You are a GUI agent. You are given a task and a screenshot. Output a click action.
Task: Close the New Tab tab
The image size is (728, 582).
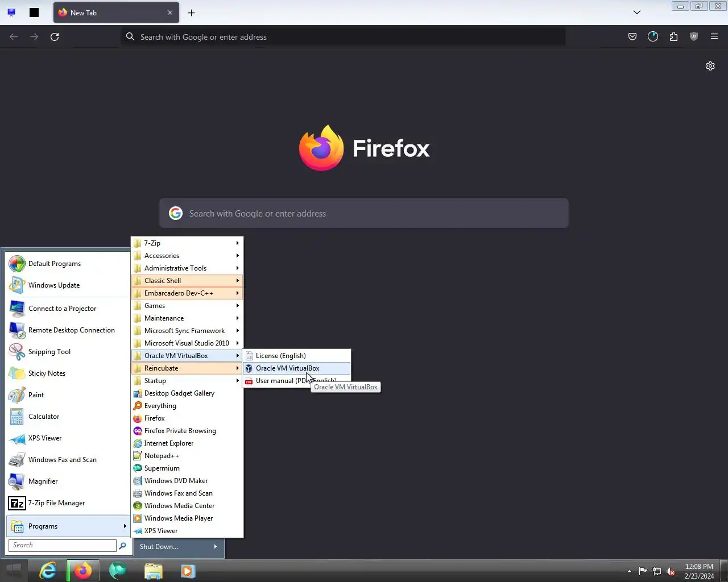pos(169,13)
